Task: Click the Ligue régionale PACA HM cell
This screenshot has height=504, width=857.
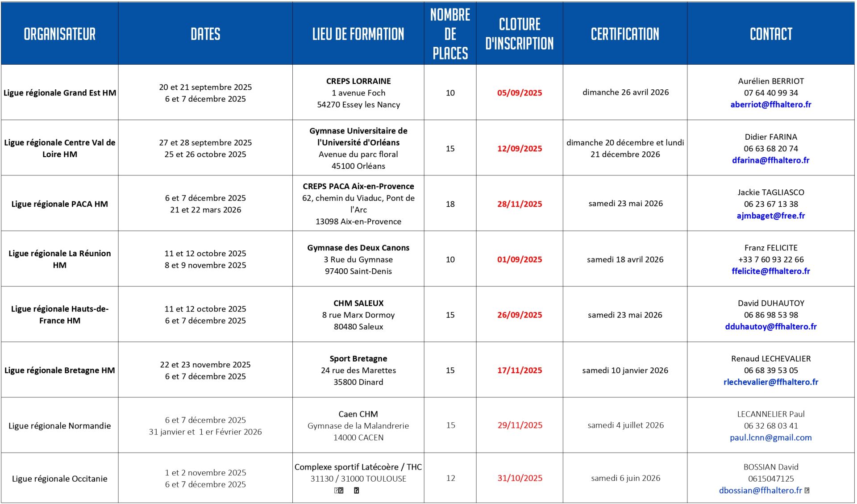Action: [x=60, y=204]
